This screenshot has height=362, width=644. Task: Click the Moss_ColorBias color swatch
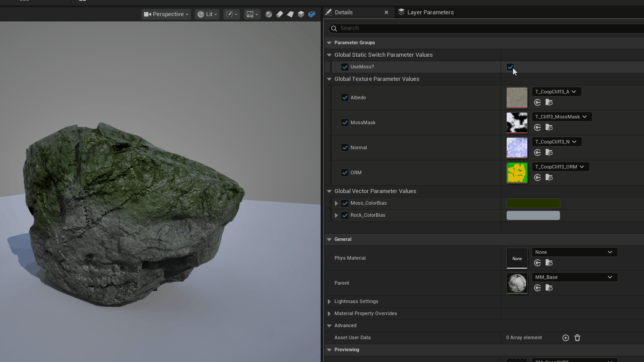(x=533, y=203)
